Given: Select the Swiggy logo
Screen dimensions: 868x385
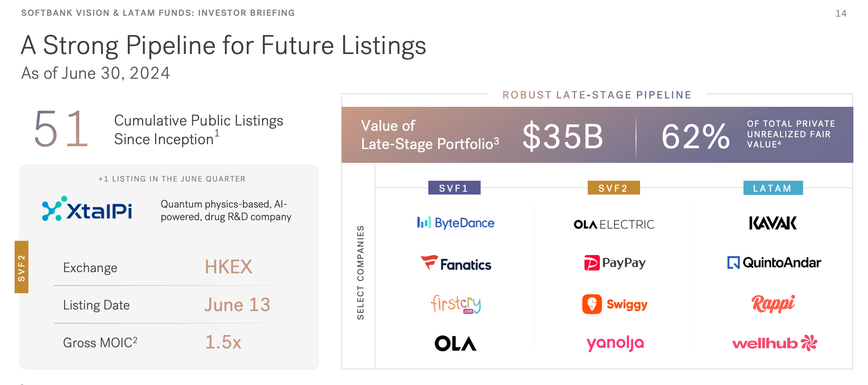Looking at the screenshot, I should click(x=614, y=304).
